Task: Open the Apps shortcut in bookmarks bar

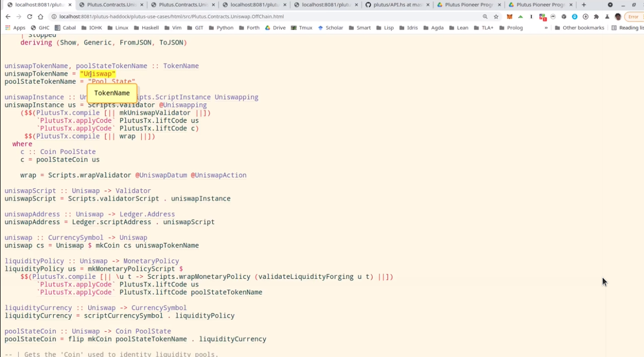Action: pyautogui.click(x=15, y=28)
